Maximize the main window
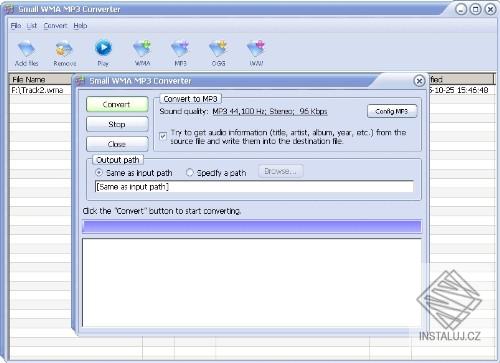 (x=475, y=9)
